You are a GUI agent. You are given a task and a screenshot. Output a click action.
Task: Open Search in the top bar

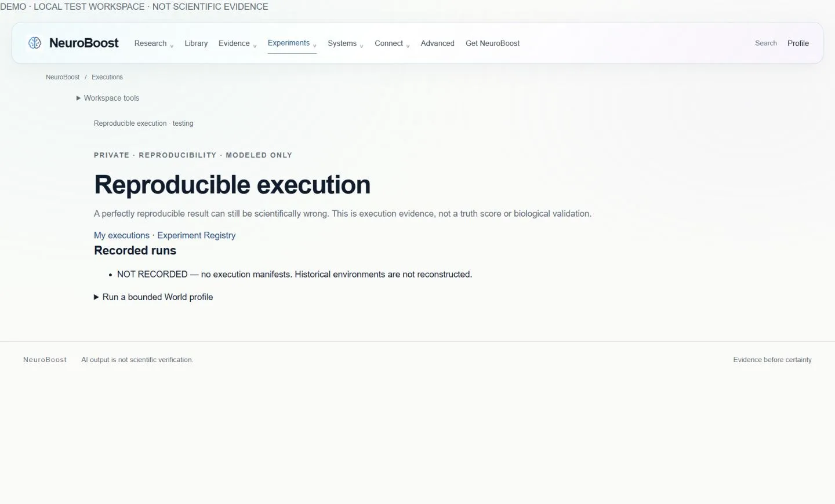pyautogui.click(x=765, y=43)
